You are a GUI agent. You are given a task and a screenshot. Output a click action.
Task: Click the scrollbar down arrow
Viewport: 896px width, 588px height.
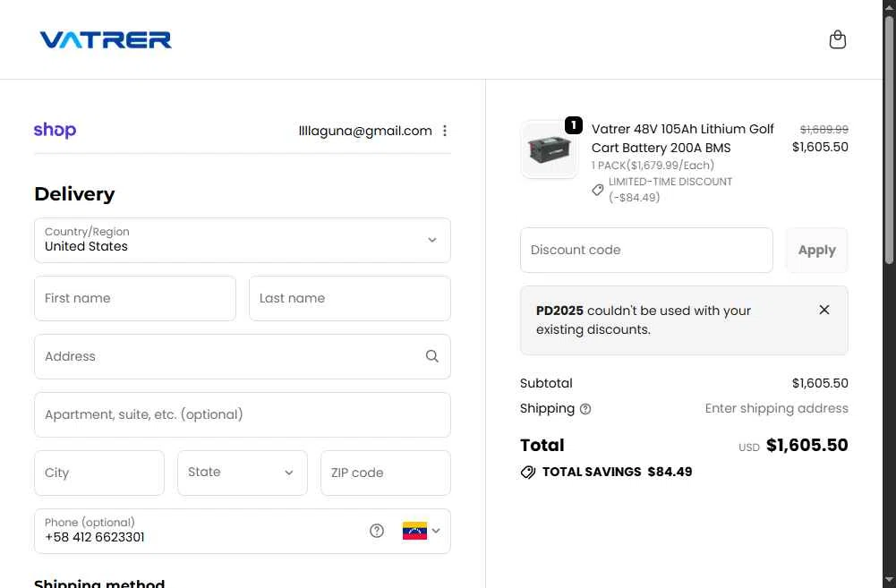click(889, 581)
